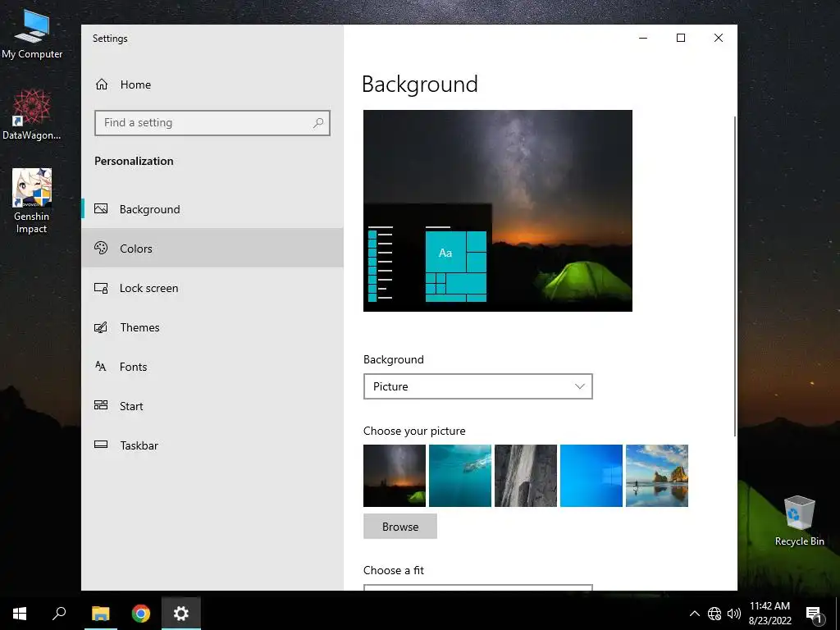This screenshot has height=630, width=840.
Task: Click the Settings window vertical scrollbar
Action: point(735,276)
